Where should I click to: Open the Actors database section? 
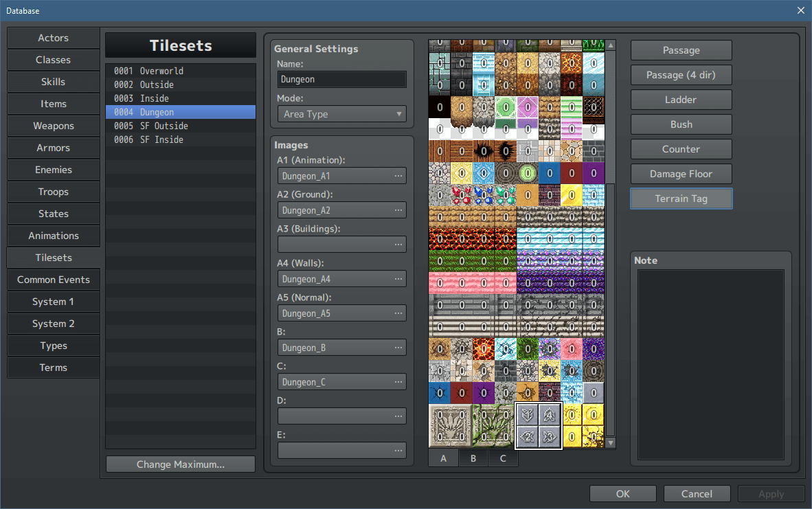click(x=54, y=38)
